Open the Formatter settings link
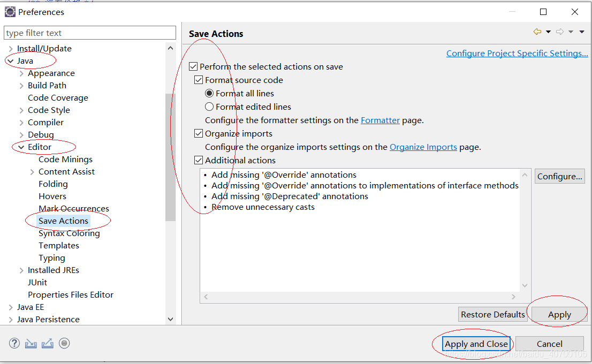Image resolution: width=592 pixels, height=364 pixels. pyautogui.click(x=380, y=120)
